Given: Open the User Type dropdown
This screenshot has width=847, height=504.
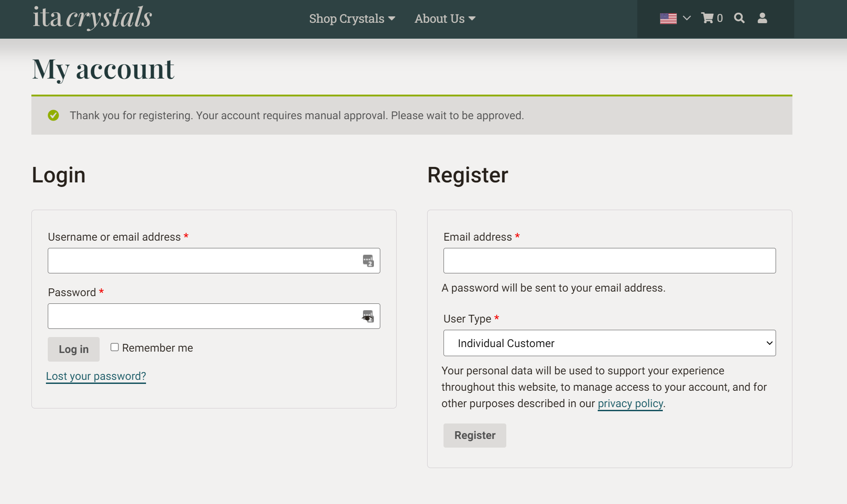Looking at the screenshot, I should coord(610,343).
